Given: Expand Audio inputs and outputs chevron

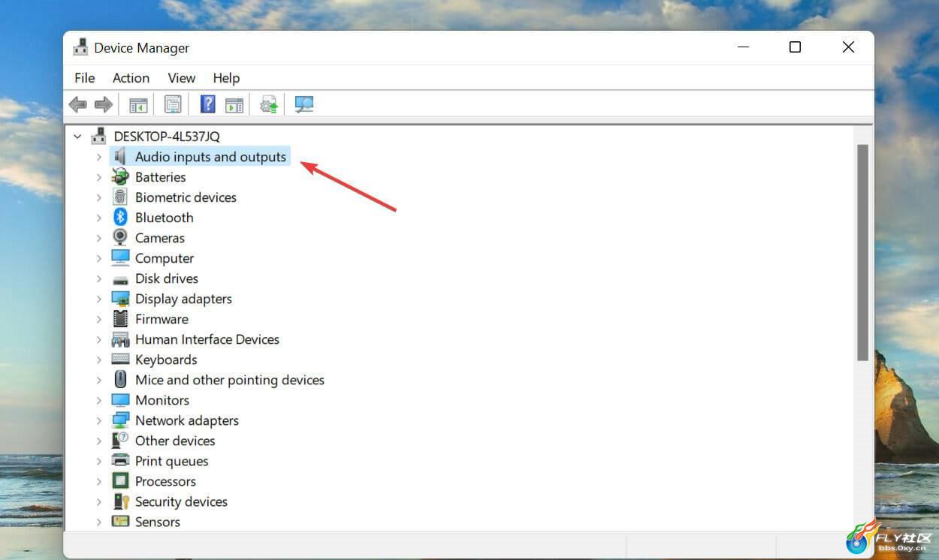Looking at the screenshot, I should (98, 157).
